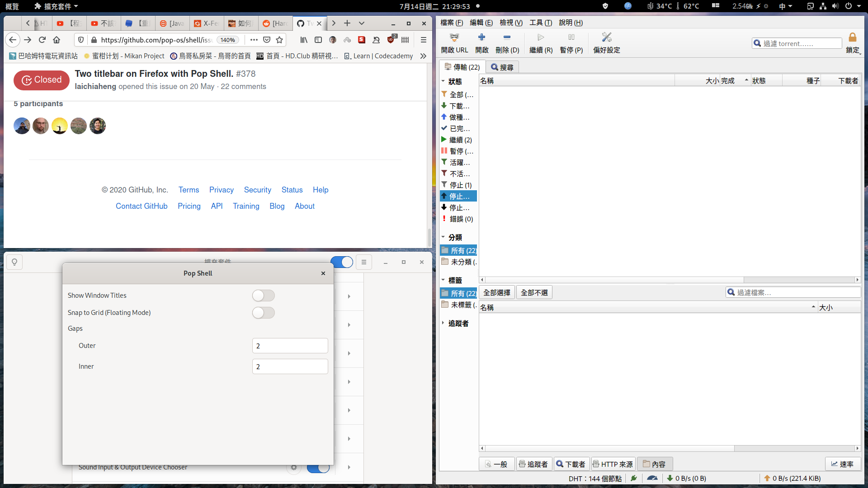The height and width of the screenshot is (488, 868).
Task: Click Firefox back arrow button
Action: coord(13,40)
